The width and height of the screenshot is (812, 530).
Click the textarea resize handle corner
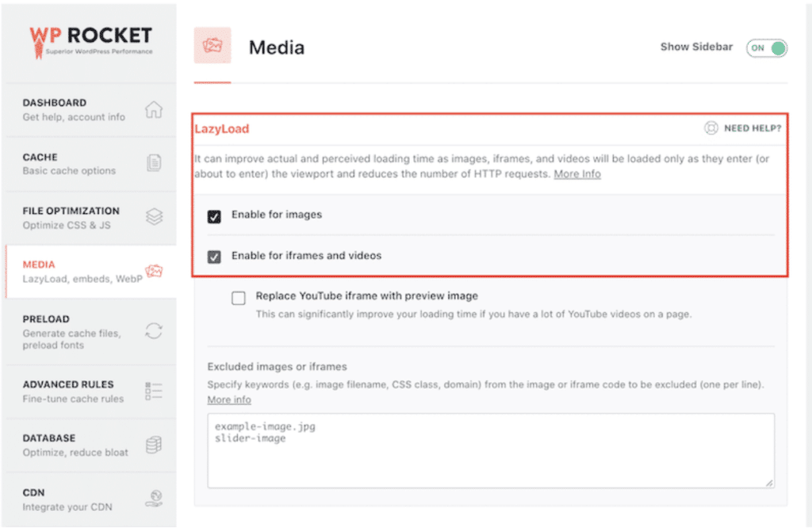pos(769,483)
